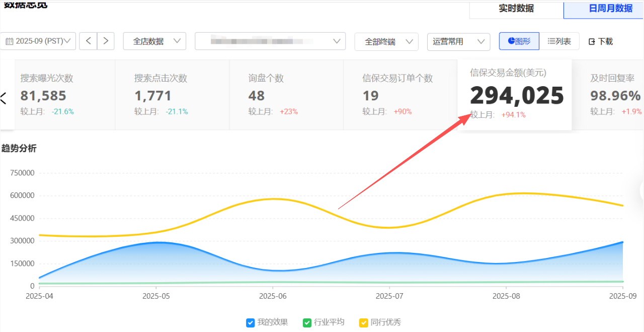Click the 趋势分析 heading
The width and height of the screenshot is (644, 332).
click(x=19, y=148)
